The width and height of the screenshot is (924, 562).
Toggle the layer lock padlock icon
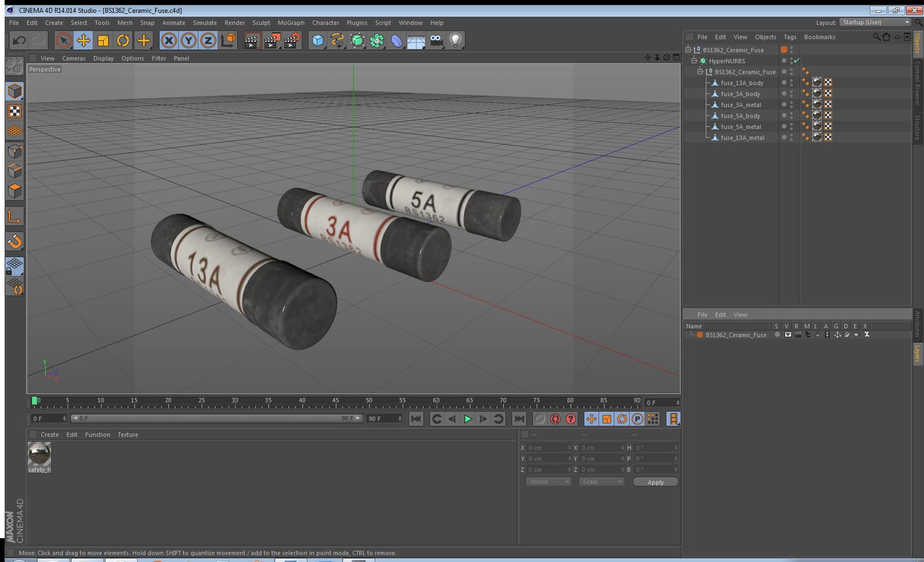pyautogui.click(x=817, y=335)
